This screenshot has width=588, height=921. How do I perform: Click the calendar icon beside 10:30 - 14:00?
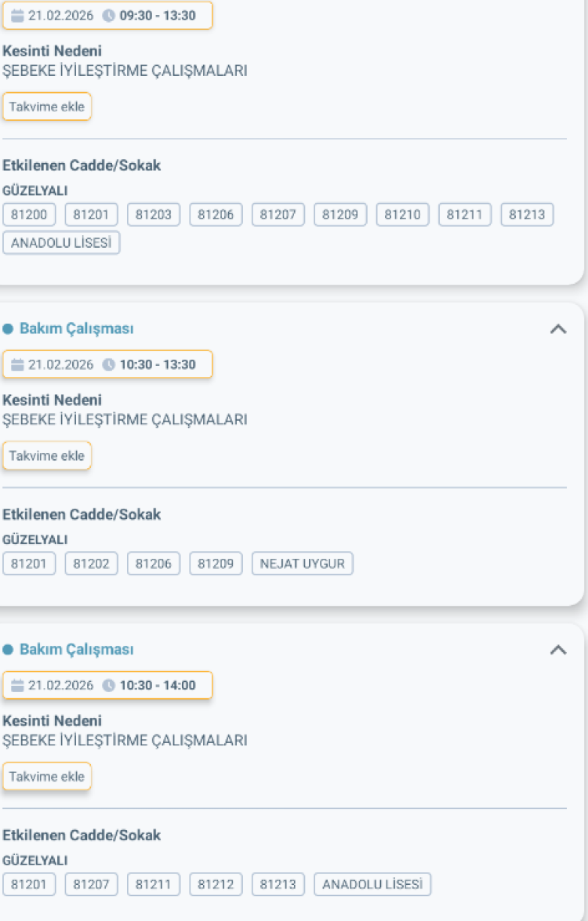tap(18, 685)
